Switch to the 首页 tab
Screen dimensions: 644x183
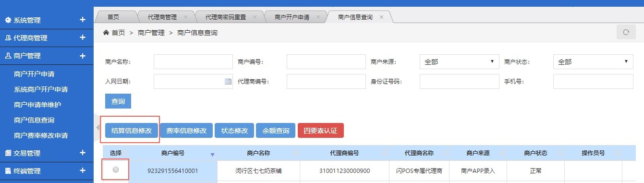(113, 17)
